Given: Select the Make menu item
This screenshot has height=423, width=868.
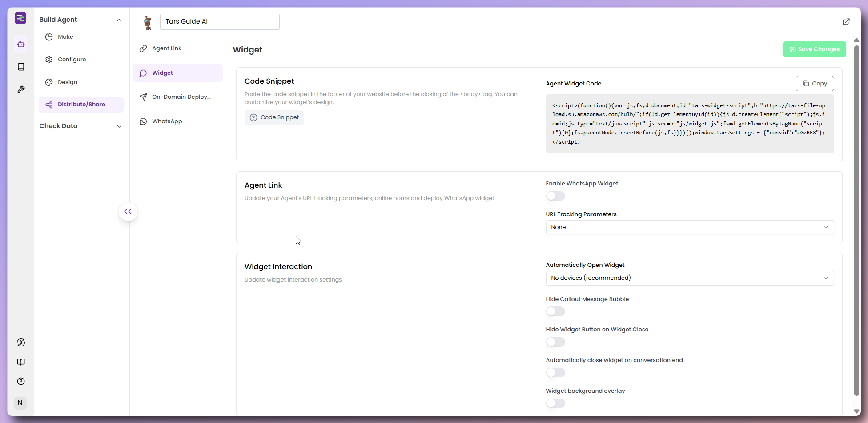Looking at the screenshot, I should click(81, 37).
